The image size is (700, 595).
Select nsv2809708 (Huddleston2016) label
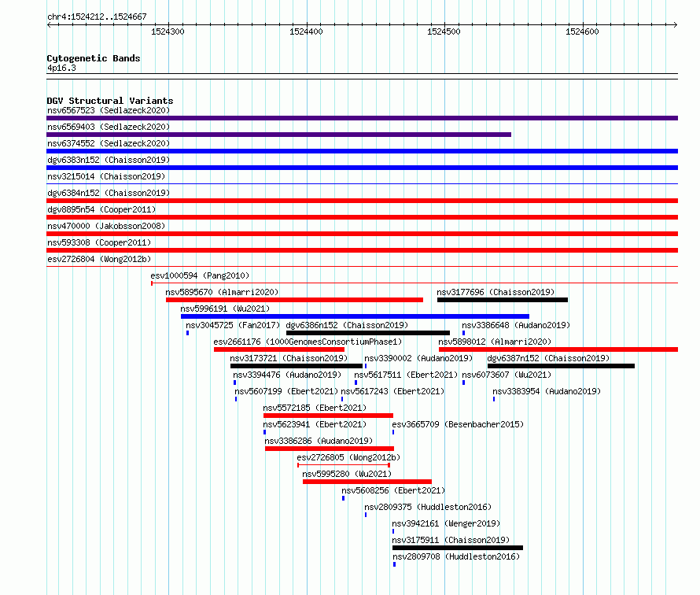pyautogui.click(x=456, y=556)
